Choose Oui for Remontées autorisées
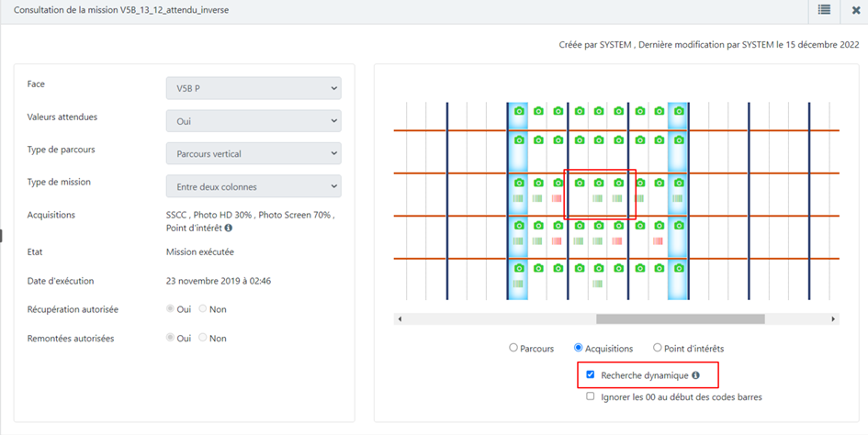The height and width of the screenshot is (435, 868). [171, 338]
